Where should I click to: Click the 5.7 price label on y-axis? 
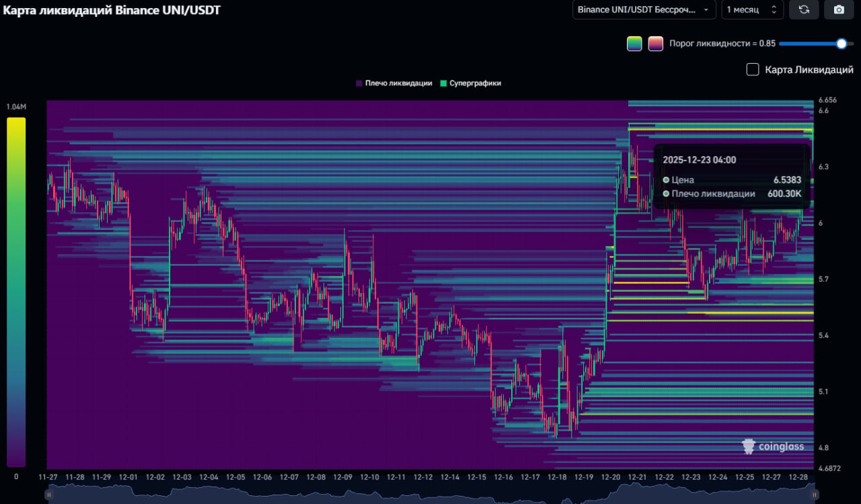pyautogui.click(x=824, y=279)
